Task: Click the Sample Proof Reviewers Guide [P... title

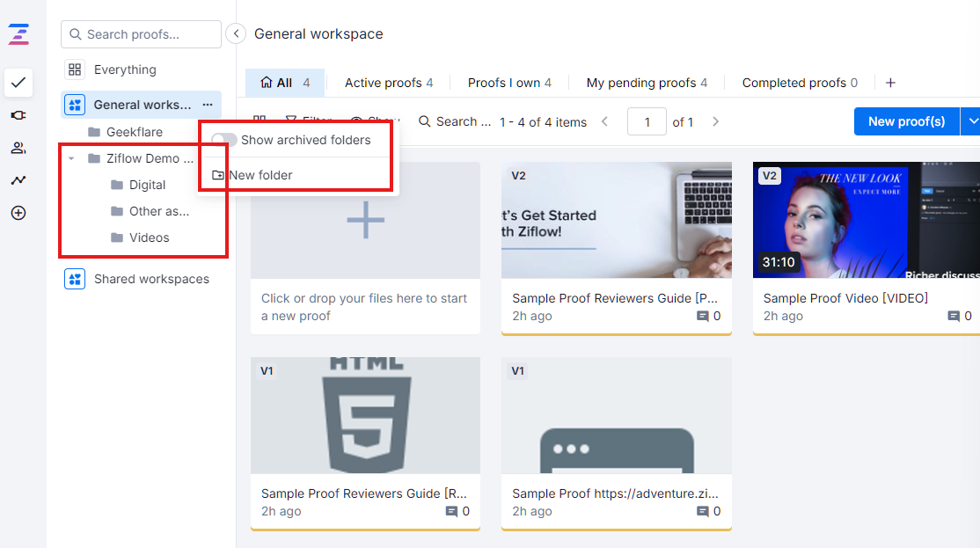Action: point(615,298)
